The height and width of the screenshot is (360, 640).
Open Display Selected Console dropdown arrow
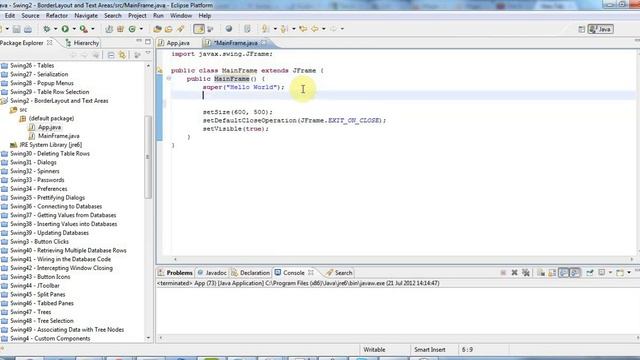point(610,273)
